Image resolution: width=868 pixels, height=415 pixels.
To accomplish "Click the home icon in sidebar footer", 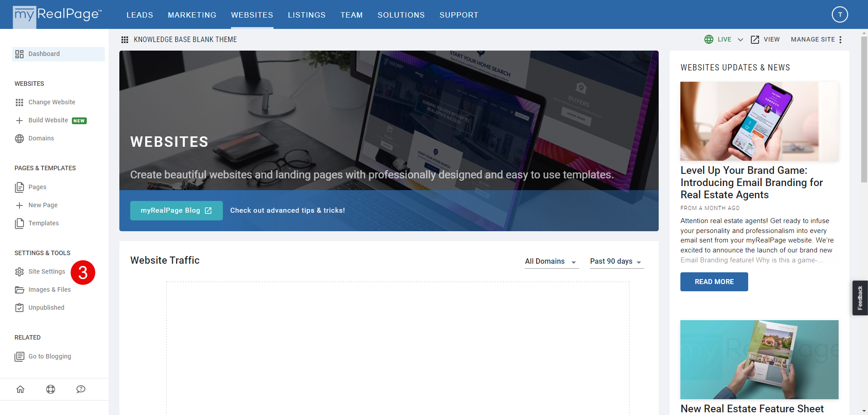I will tap(20, 389).
